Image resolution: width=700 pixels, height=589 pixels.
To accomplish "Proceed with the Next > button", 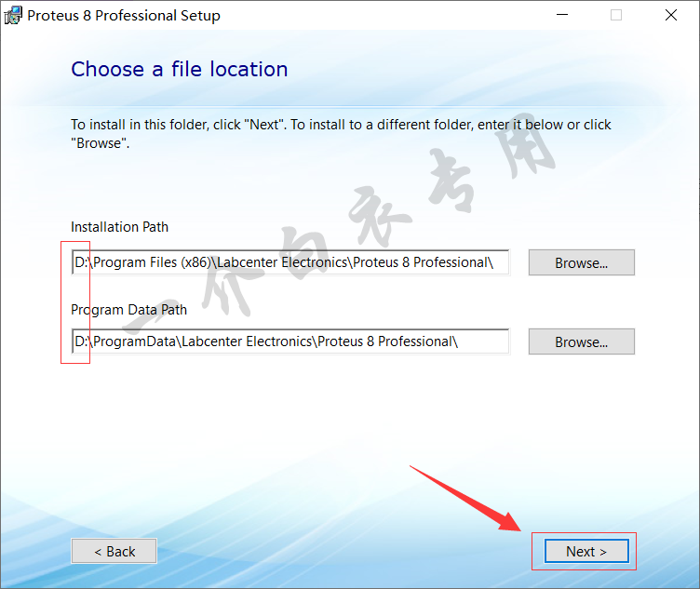I will 586,552.
